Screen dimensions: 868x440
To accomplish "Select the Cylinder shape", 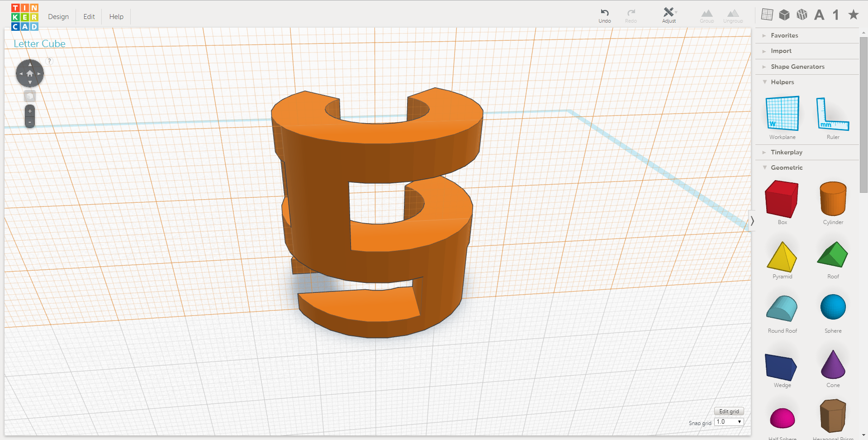I will [832, 199].
